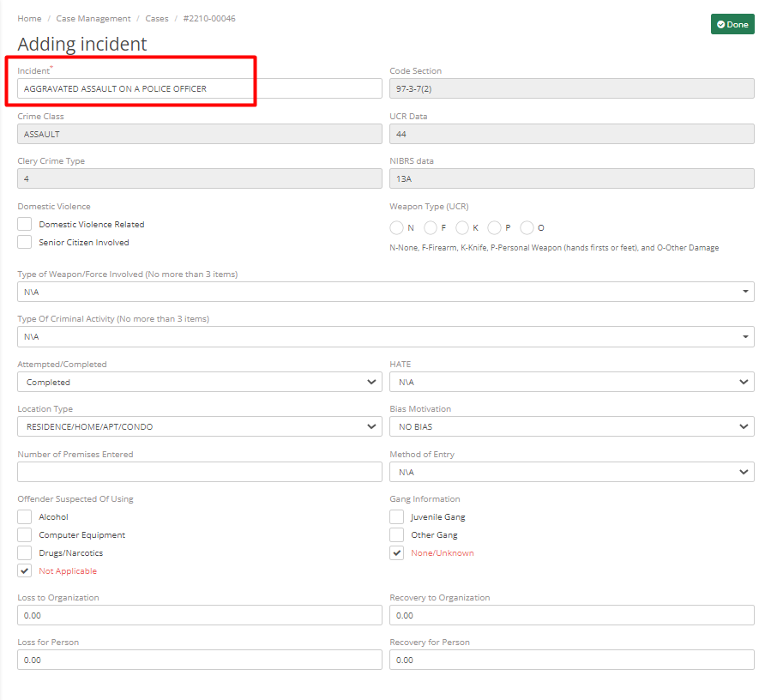Check the Drugs/Narcotics box
The height and width of the screenshot is (700, 765).
[x=24, y=552]
